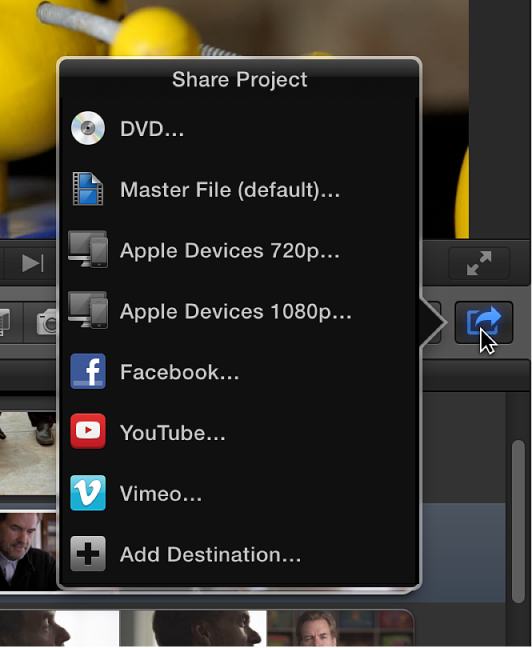Toggle the blue Share toolbar button
Screen dimensions: 532x648
tap(484, 323)
